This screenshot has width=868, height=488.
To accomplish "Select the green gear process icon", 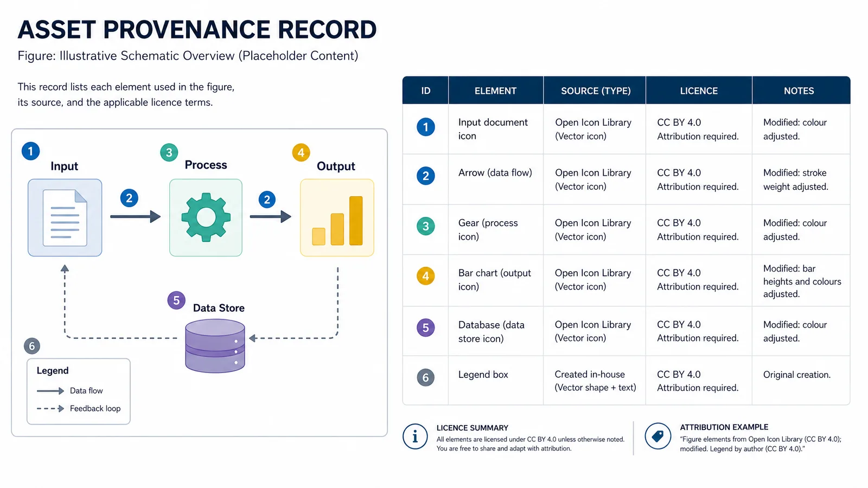I will pos(206,217).
